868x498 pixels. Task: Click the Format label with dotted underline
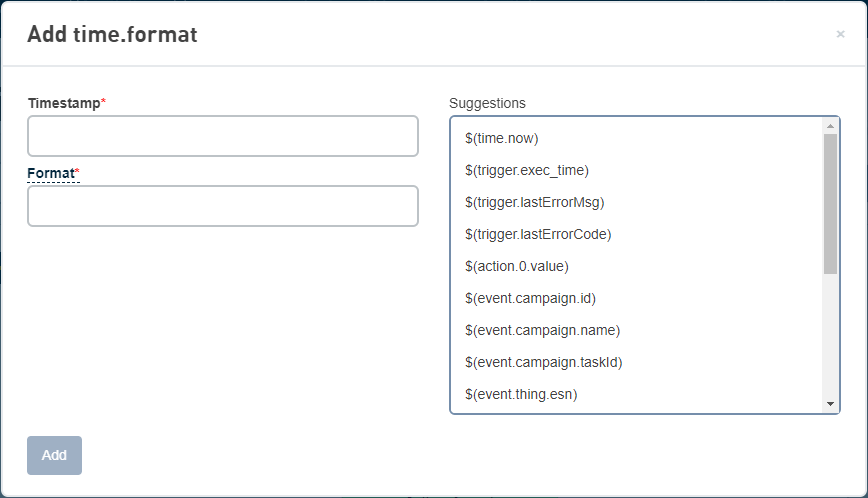(51, 173)
